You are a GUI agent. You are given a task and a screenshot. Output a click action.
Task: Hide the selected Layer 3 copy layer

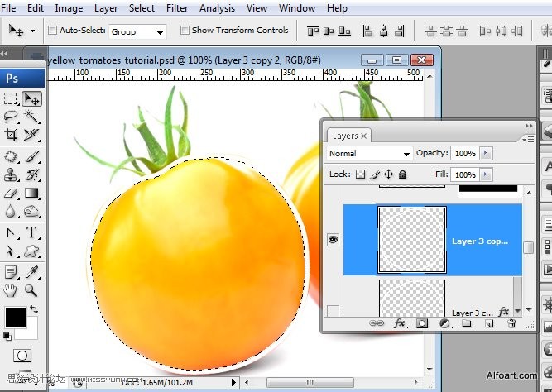click(333, 240)
